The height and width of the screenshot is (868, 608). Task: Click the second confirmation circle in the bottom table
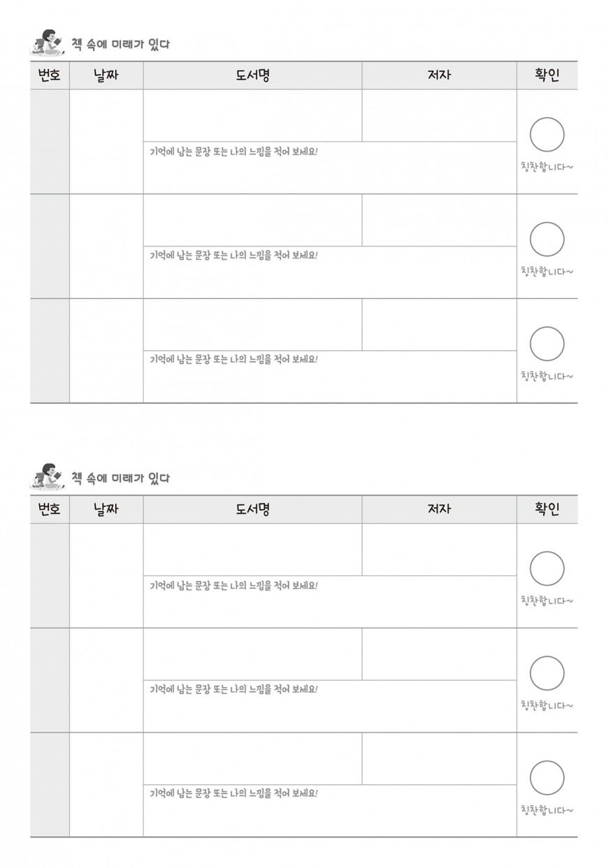[x=547, y=673]
